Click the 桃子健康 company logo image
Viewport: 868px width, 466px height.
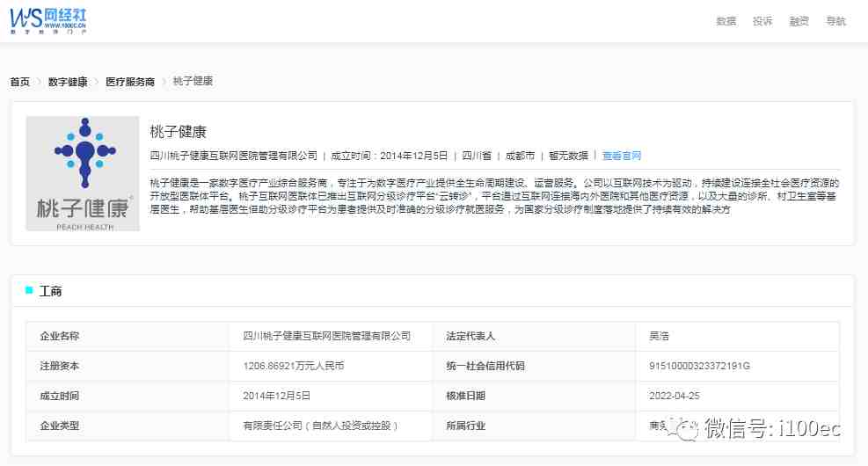[x=83, y=173]
